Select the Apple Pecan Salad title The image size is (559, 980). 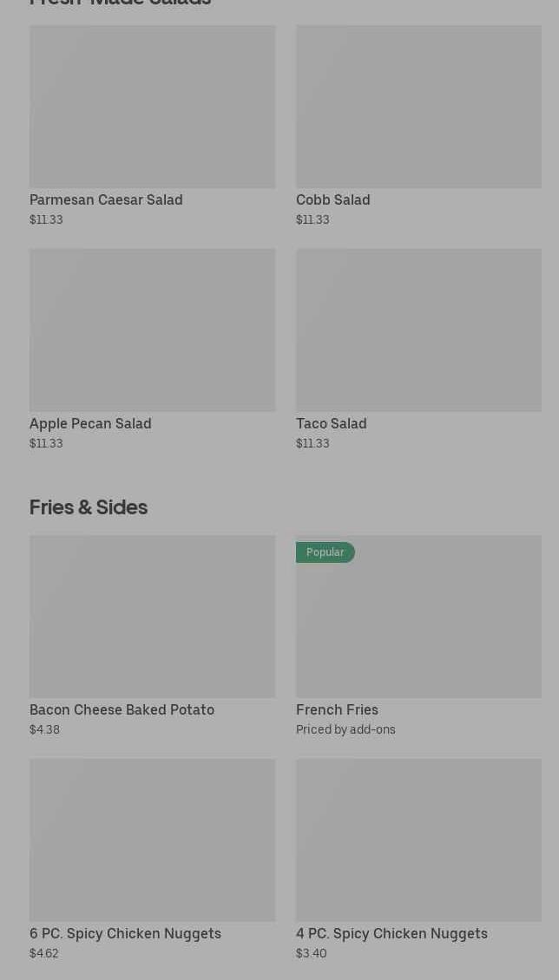click(90, 423)
